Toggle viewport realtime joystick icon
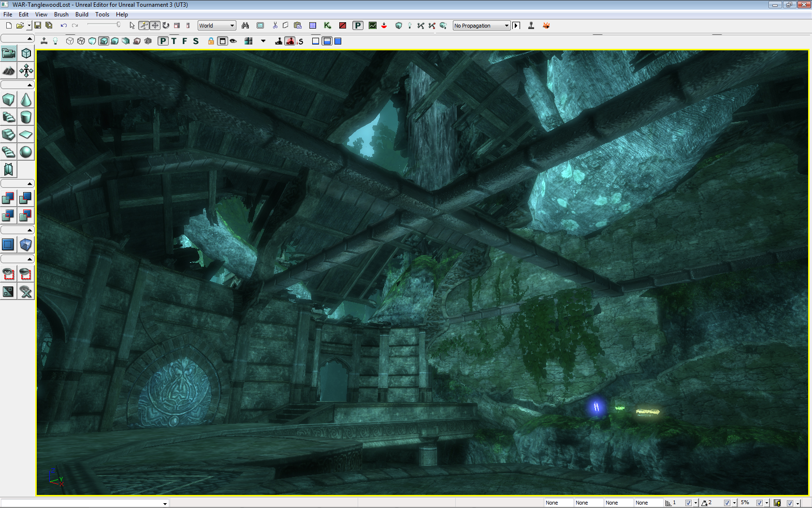812x508 pixels. (44, 41)
